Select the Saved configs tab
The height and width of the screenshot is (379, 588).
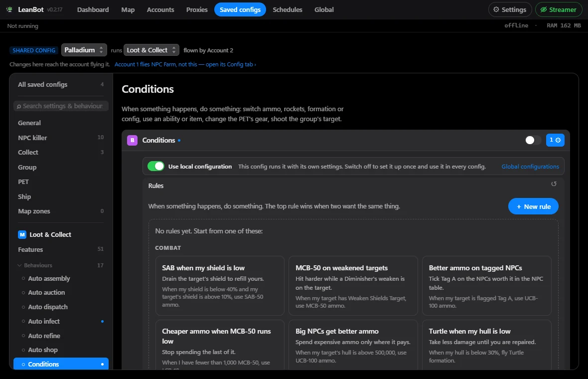(x=240, y=10)
